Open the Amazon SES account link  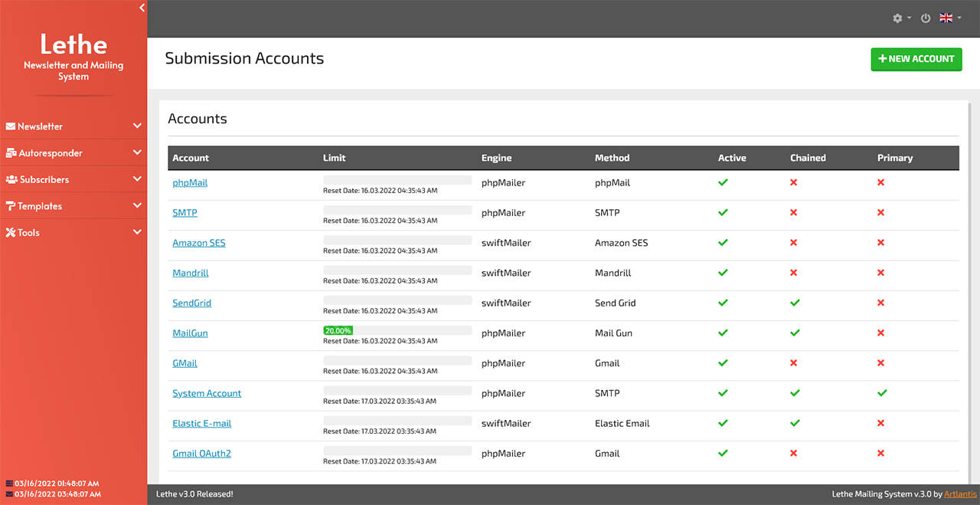(x=199, y=243)
